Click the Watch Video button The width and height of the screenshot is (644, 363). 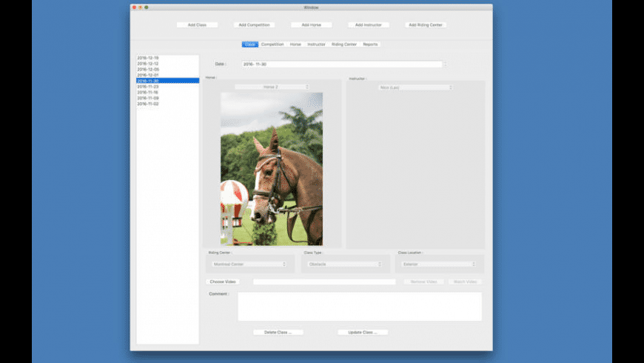tap(465, 282)
